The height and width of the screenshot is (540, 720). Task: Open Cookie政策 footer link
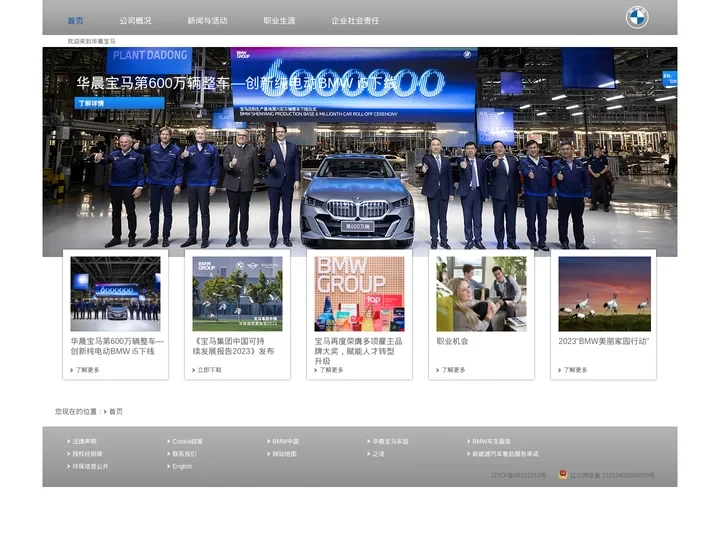tap(187, 441)
